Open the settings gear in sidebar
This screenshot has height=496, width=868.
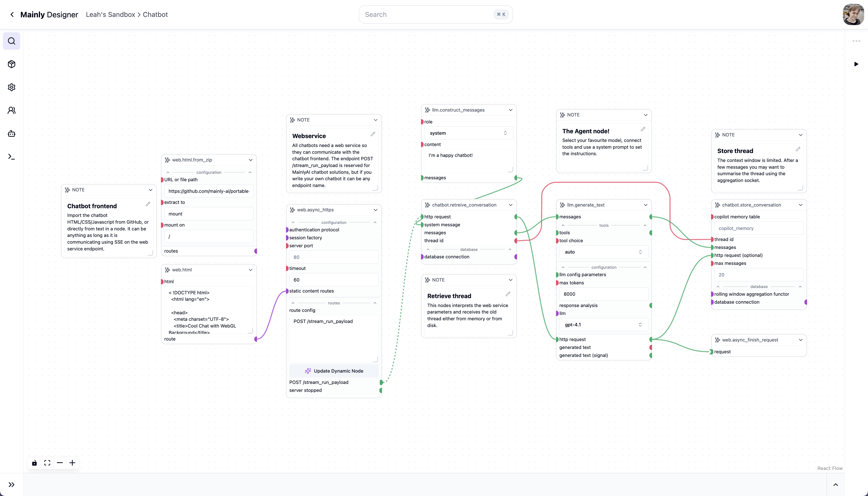[12, 87]
